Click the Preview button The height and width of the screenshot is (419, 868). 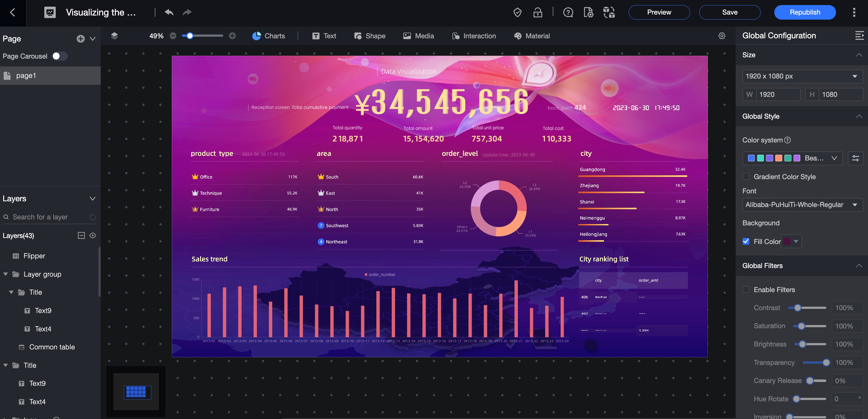coord(659,12)
